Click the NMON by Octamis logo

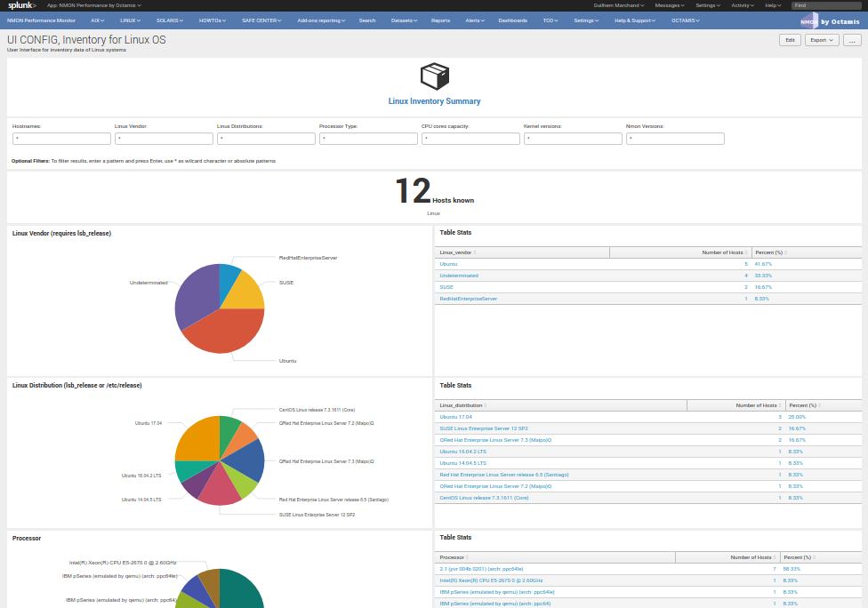pos(831,20)
